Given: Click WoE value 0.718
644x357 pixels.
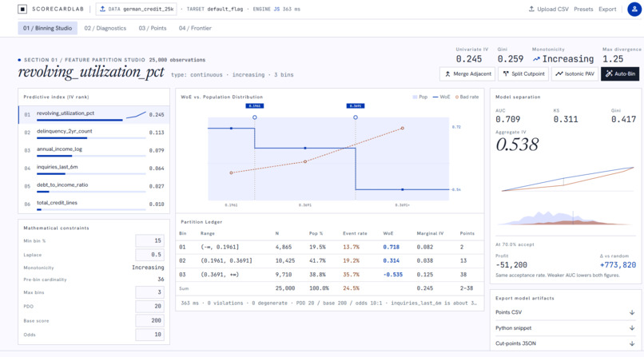Looking at the screenshot, I should [x=391, y=247].
